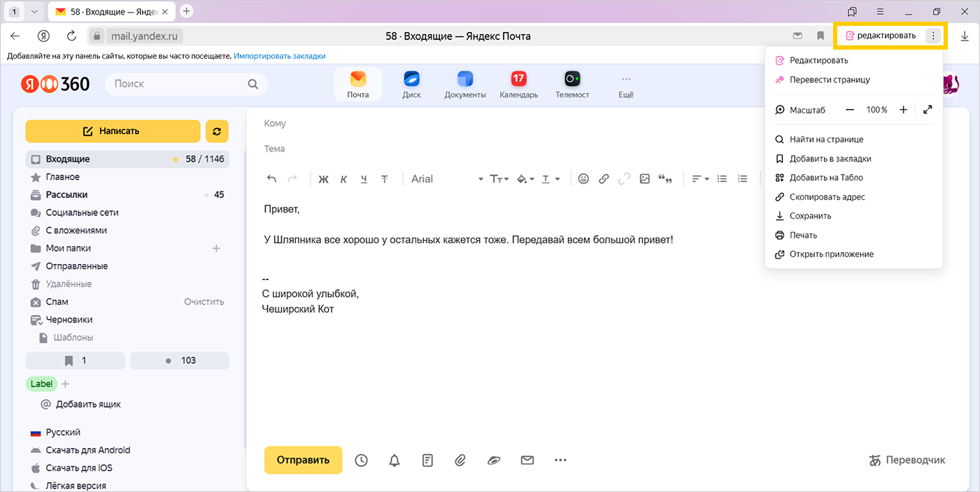
Task: Refresh the mailbox with the sync icon
Action: click(x=217, y=131)
